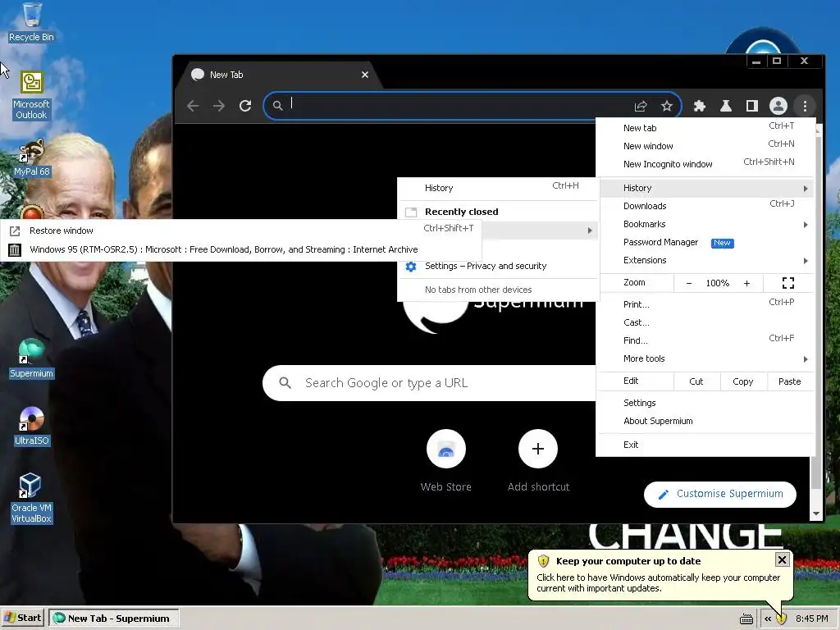Choose Find from the menu
This screenshot has width=840, height=630.
tap(705, 340)
